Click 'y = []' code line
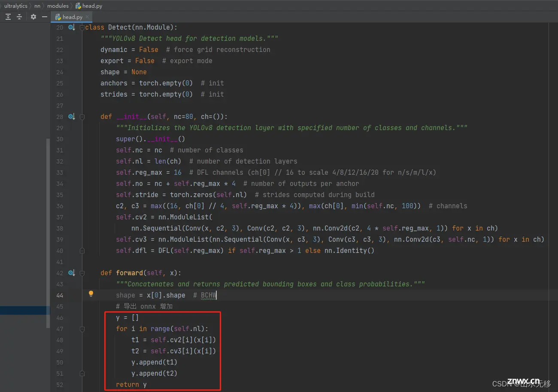This screenshot has height=392, width=558. [127, 318]
